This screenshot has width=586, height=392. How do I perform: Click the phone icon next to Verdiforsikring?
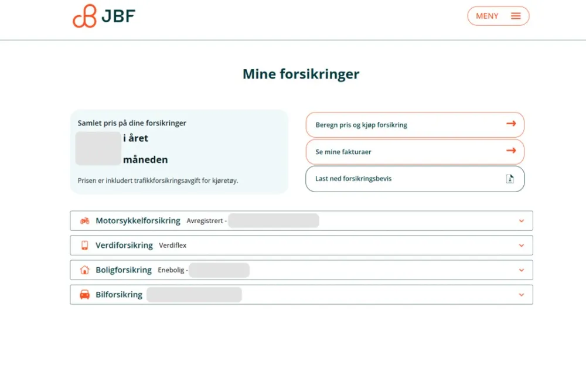[85, 246]
